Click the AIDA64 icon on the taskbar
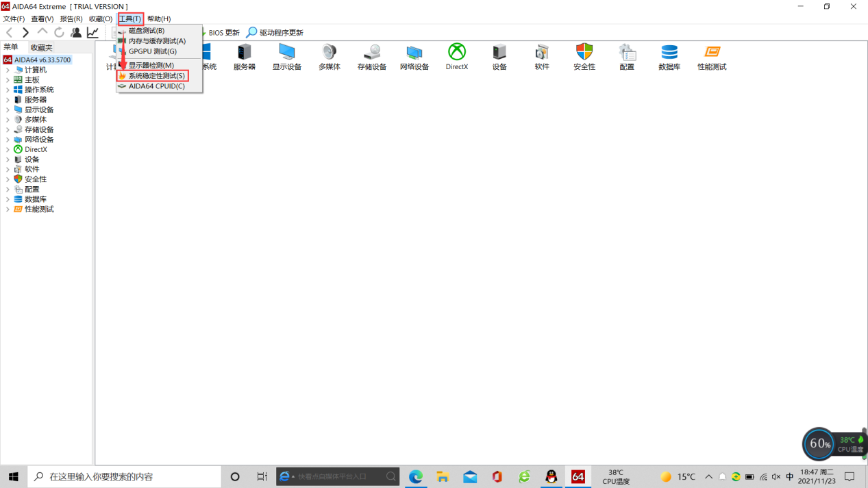Screen dimensions: 868x488 point(578,476)
